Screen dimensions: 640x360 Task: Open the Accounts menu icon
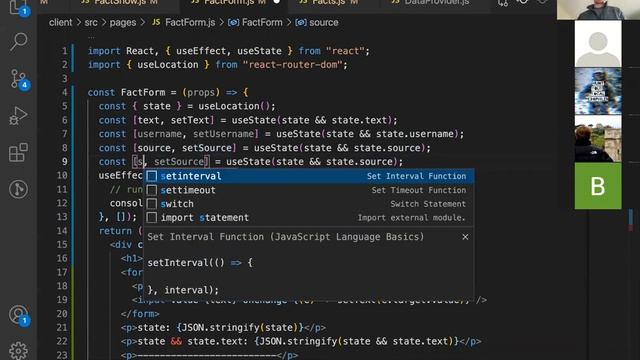[18, 316]
